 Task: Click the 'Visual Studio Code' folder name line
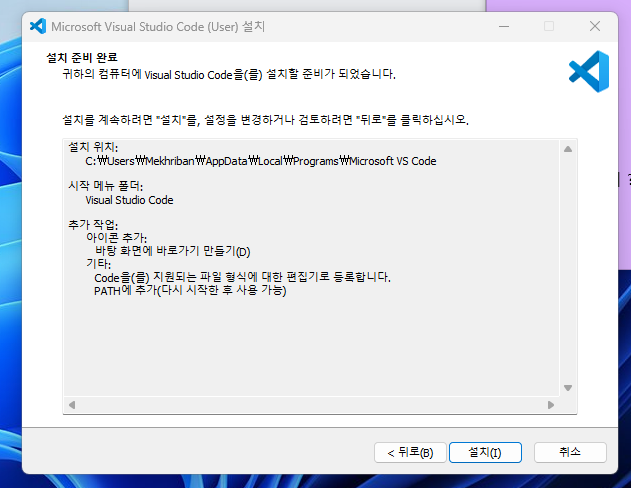point(129,200)
